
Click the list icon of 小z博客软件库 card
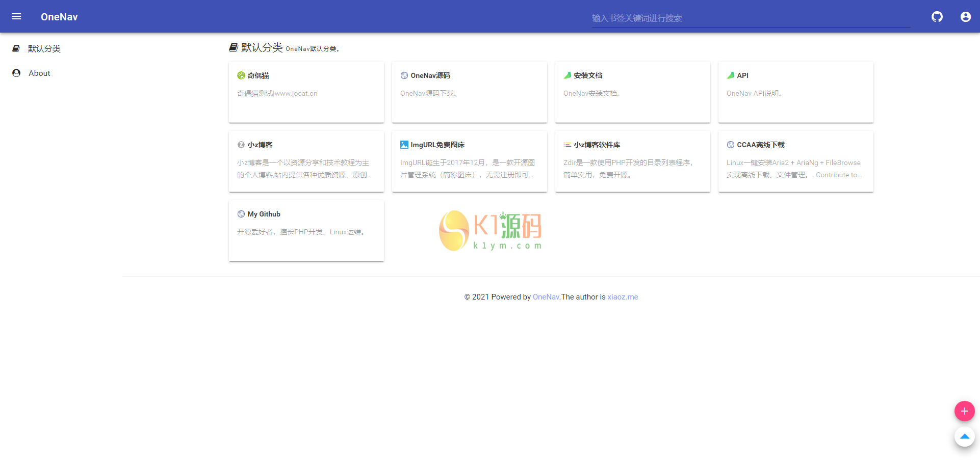(x=568, y=145)
